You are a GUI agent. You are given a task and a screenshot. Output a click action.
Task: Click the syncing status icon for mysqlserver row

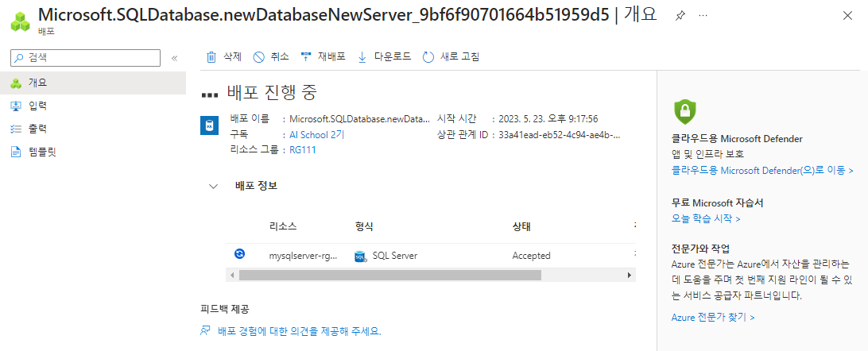(x=239, y=253)
